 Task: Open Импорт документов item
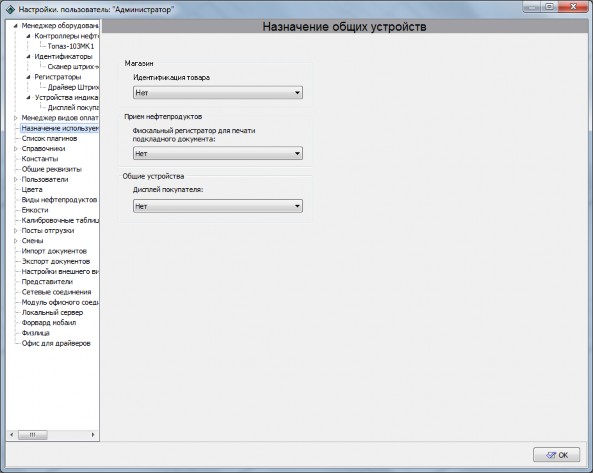(x=54, y=251)
